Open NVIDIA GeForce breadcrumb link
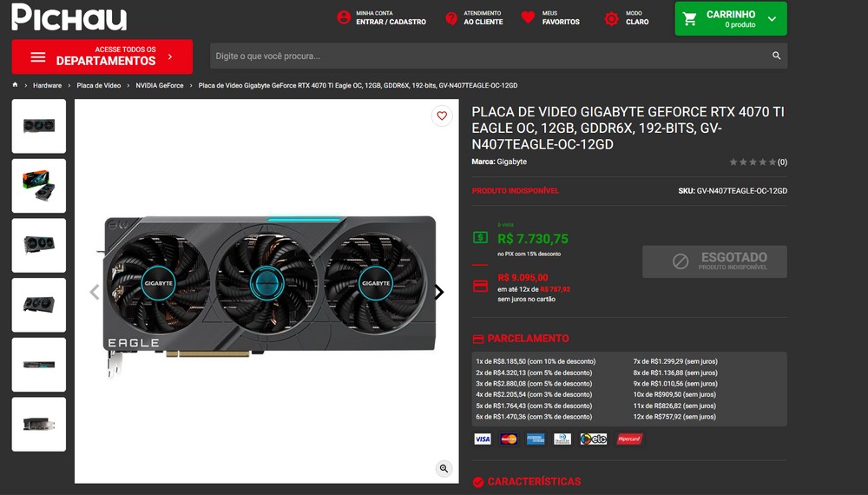 [160, 85]
